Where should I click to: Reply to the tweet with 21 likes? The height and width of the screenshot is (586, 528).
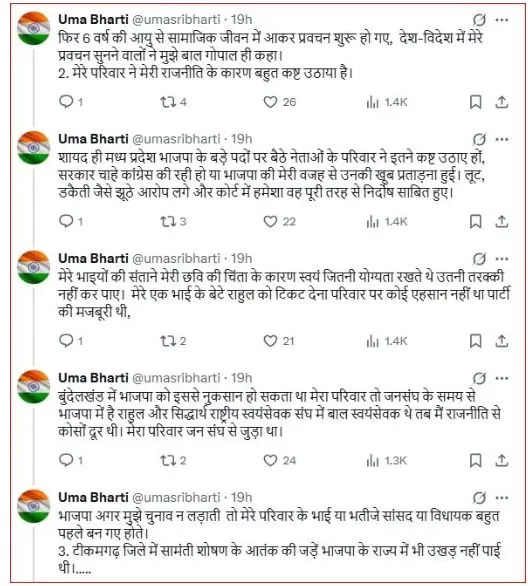(x=66, y=341)
